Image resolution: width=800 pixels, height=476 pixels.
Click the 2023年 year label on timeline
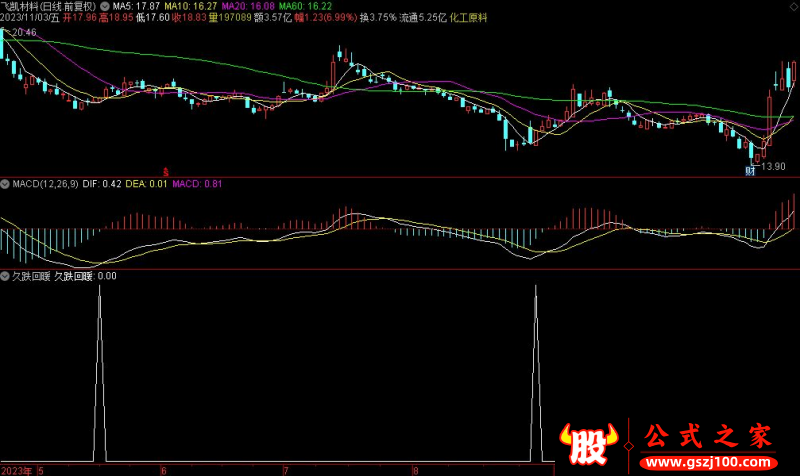click(16, 471)
